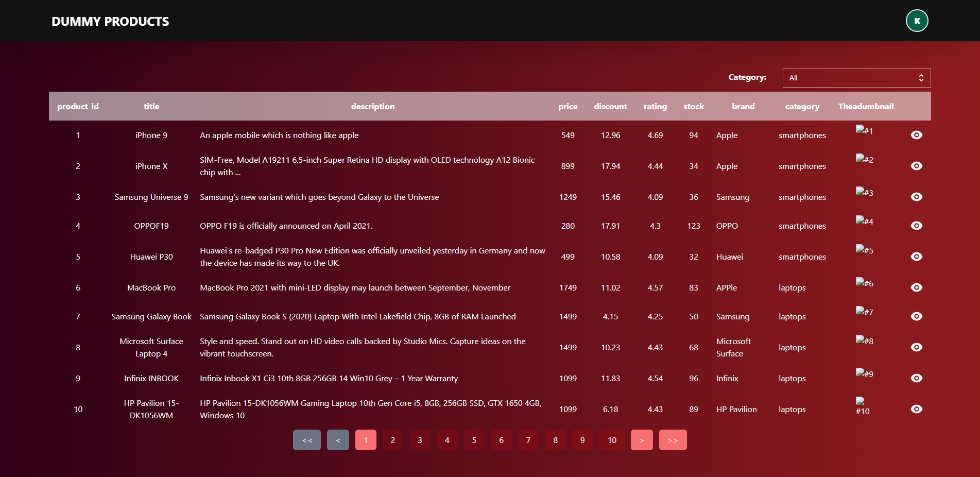
Task: Click the description column header
Action: pyautogui.click(x=373, y=106)
